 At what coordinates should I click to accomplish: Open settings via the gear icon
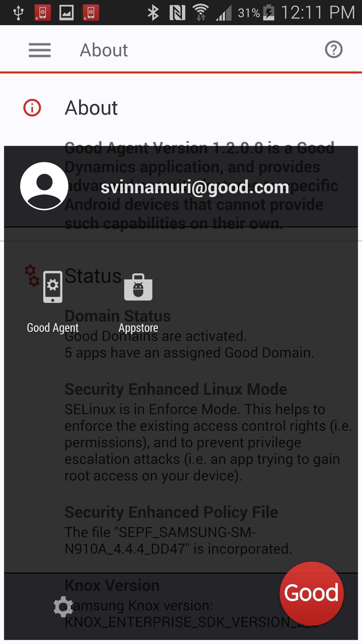click(63, 607)
